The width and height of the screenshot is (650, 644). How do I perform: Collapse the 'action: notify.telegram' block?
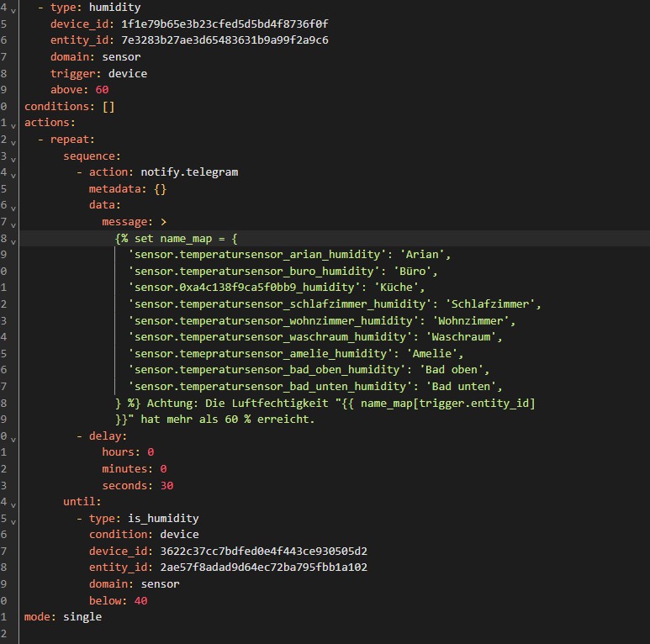pos(13,172)
